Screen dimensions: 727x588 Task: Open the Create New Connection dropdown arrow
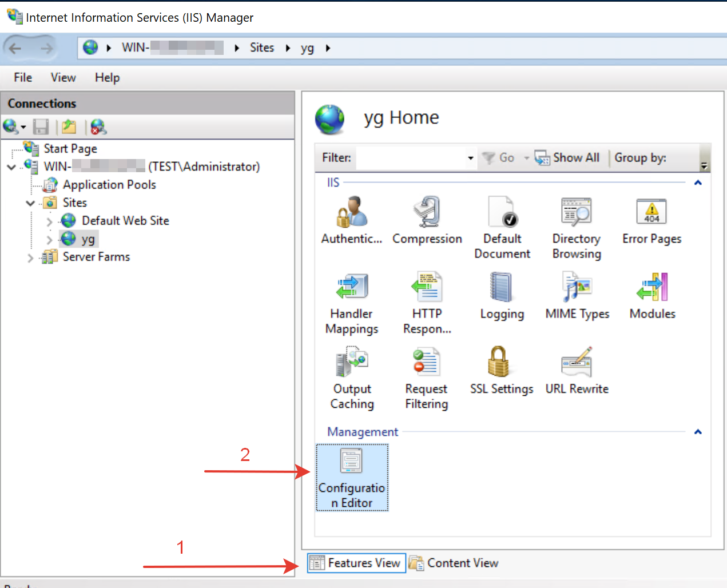point(23,126)
